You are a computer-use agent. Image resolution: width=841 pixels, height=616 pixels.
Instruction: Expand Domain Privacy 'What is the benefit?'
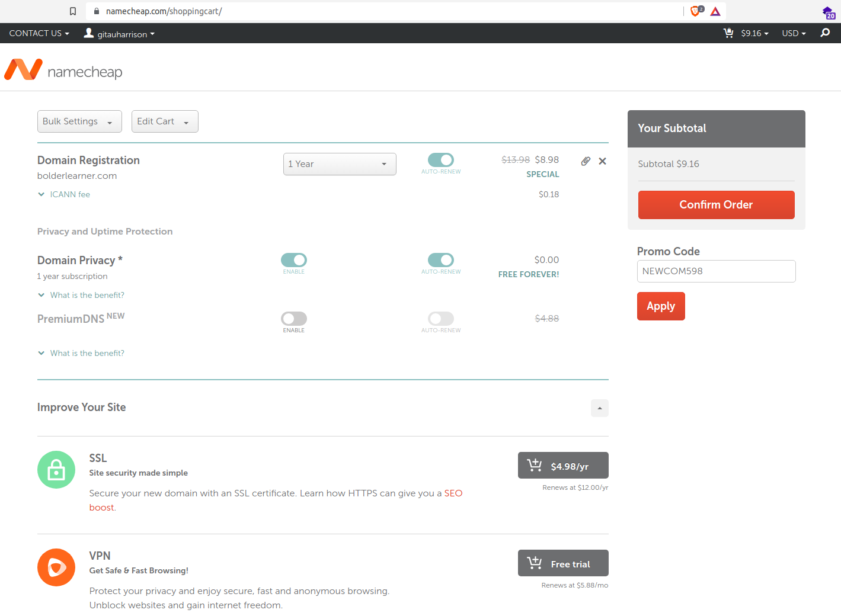click(x=81, y=295)
